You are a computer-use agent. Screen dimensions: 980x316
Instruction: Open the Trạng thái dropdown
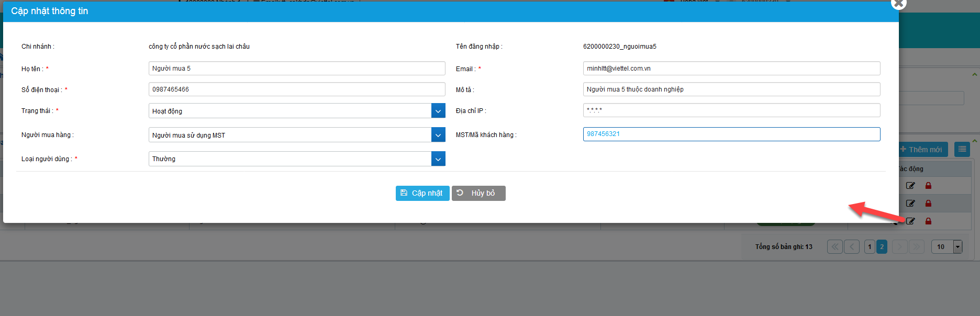438,111
